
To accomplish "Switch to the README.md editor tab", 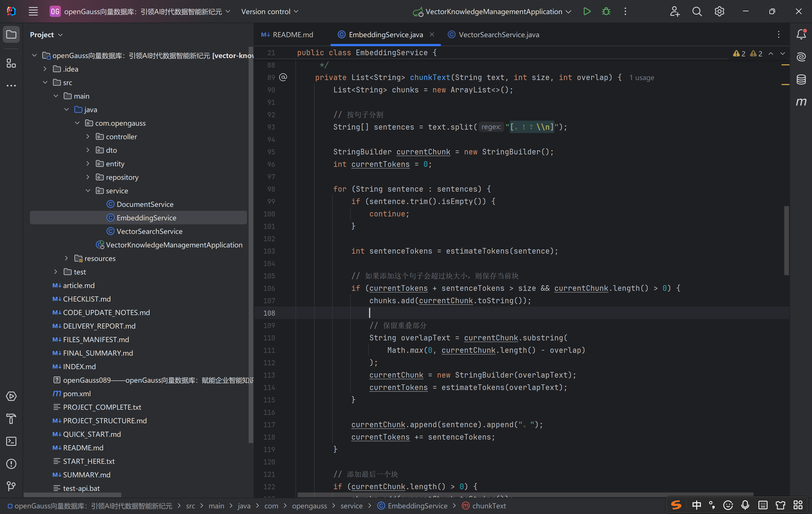I will pos(292,35).
